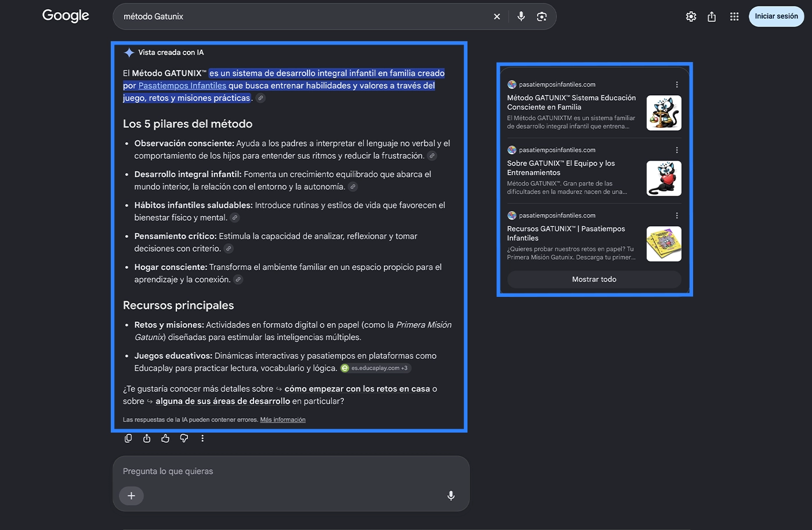This screenshot has height=530, width=812.
Task: Open Sobre GATUNIX El Equipo result
Action: click(561, 168)
